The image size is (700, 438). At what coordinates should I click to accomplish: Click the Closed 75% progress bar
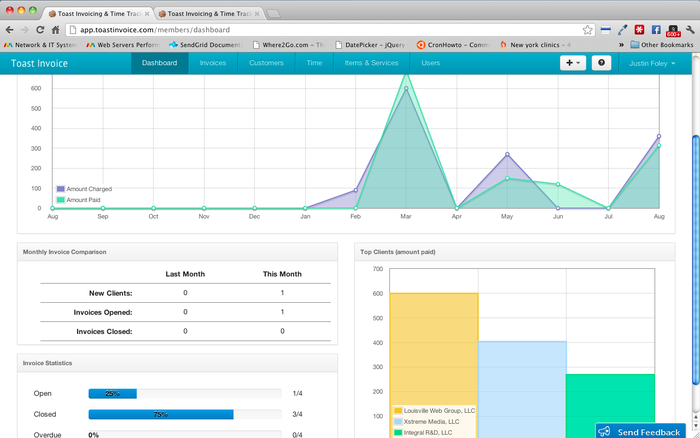pyautogui.click(x=161, y=414)
